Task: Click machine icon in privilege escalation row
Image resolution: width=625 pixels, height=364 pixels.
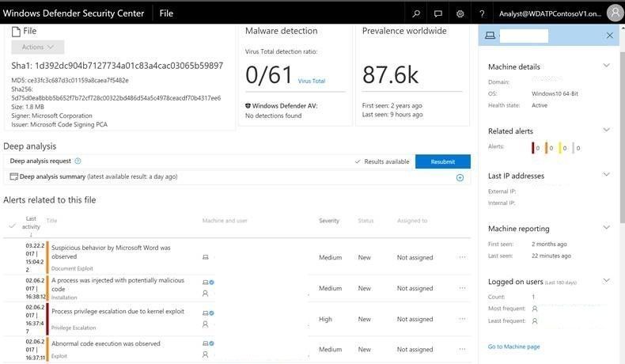Action: tap(205, 313)
